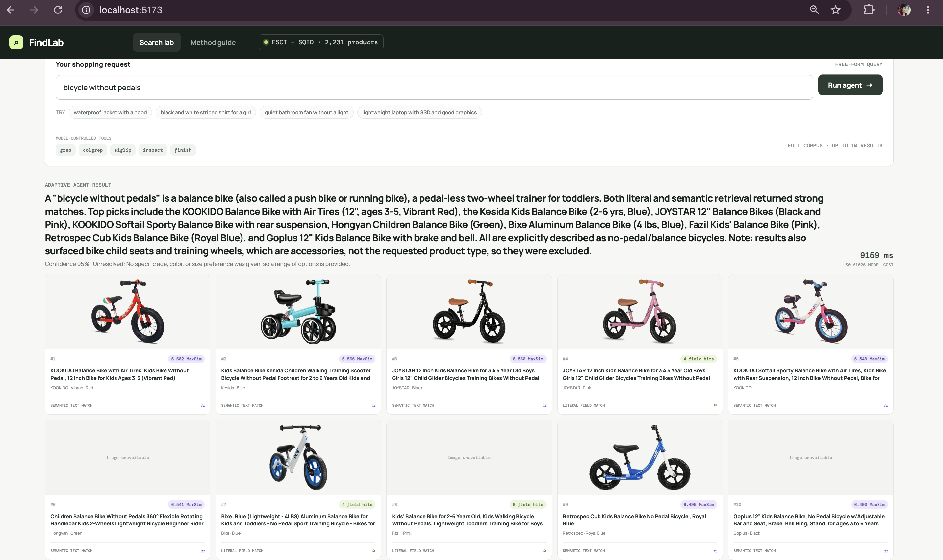Open the teal Kesida balance bike image
The image size is (943, 560).
(298, 312)
